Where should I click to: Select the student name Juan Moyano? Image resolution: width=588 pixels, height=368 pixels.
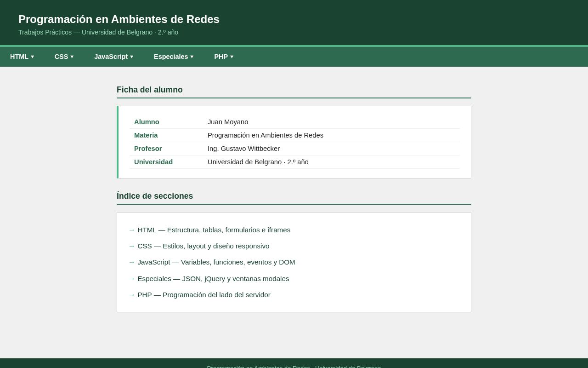(228, 122)
